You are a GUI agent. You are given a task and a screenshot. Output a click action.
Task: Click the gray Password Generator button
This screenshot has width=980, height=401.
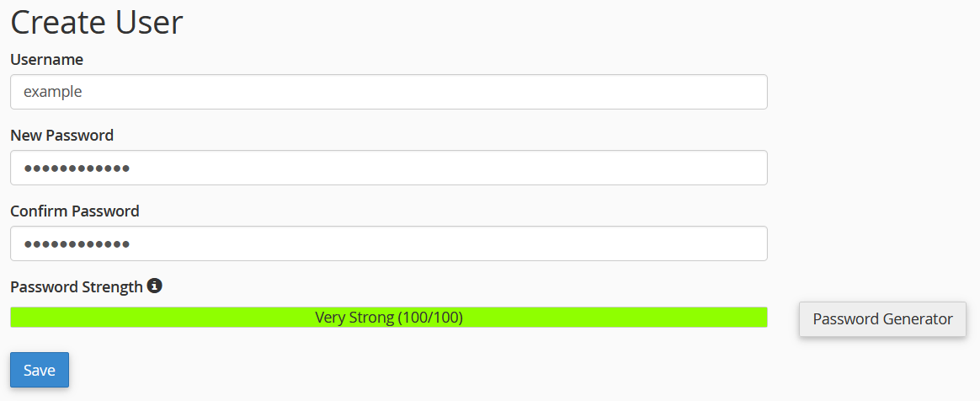882,319
